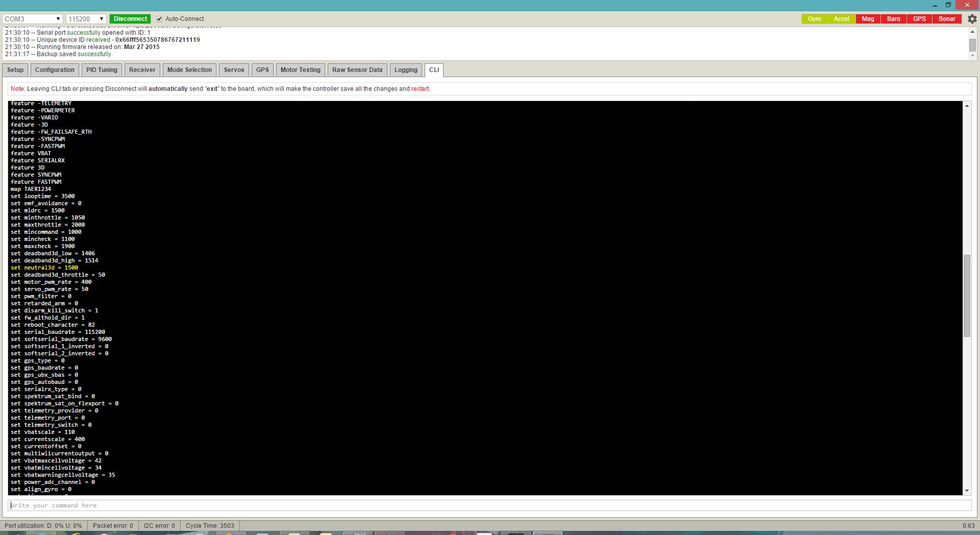Click the Baro sensor indicator
The height and width of the screenshot is (535, 980).
(x=893, y=19)
